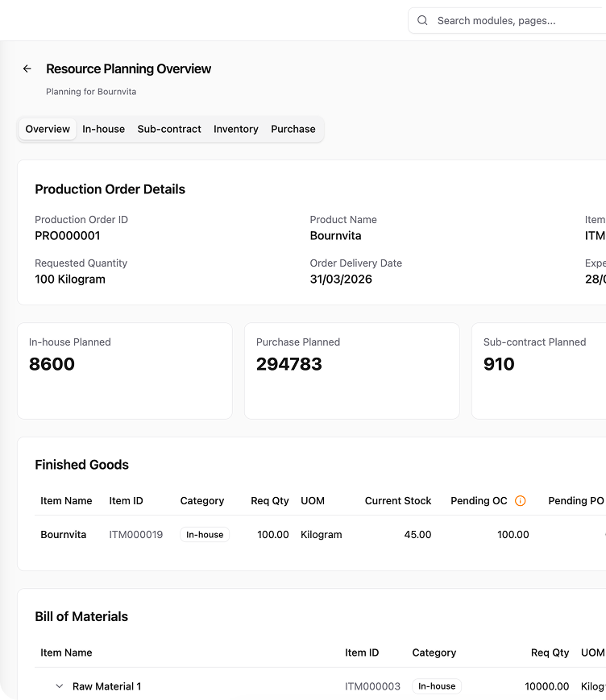Open item ID ITM000003 link
This screenshot has width=606, height=700.
pyautogui.click(x=372, y=686)
